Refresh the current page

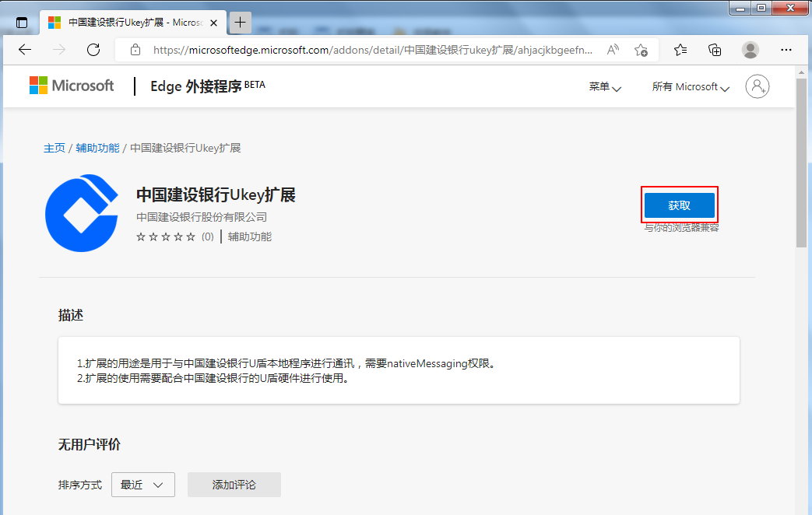(x=93, y=50)
